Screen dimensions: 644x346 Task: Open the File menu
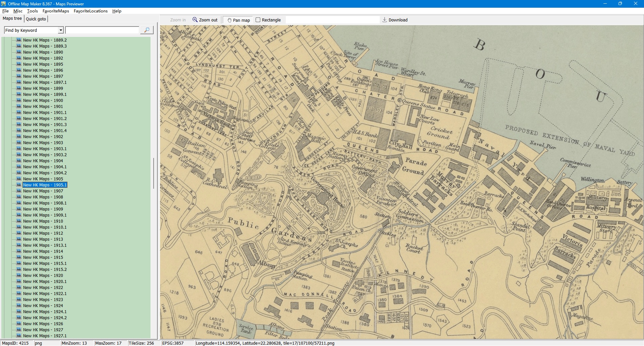tap(5, 11)
